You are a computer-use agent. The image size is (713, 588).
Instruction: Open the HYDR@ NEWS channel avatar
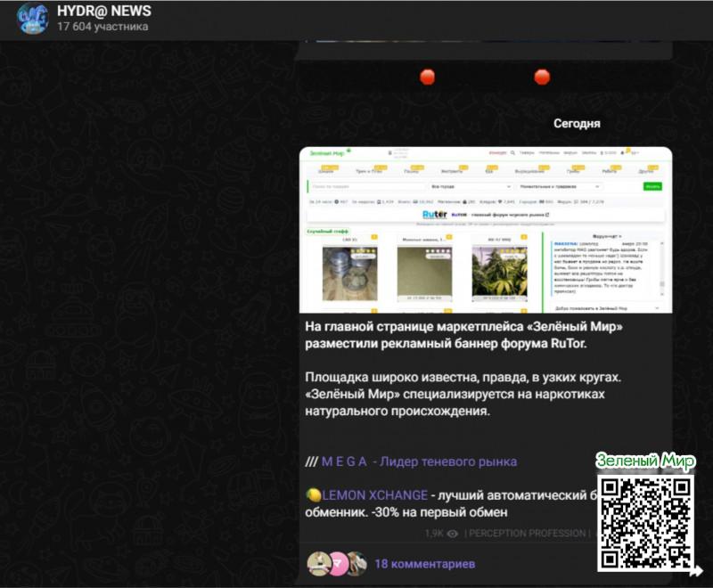coord(33,19)
